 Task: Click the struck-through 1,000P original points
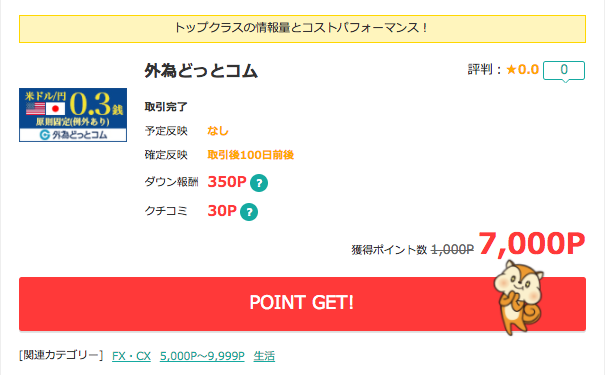452,250
